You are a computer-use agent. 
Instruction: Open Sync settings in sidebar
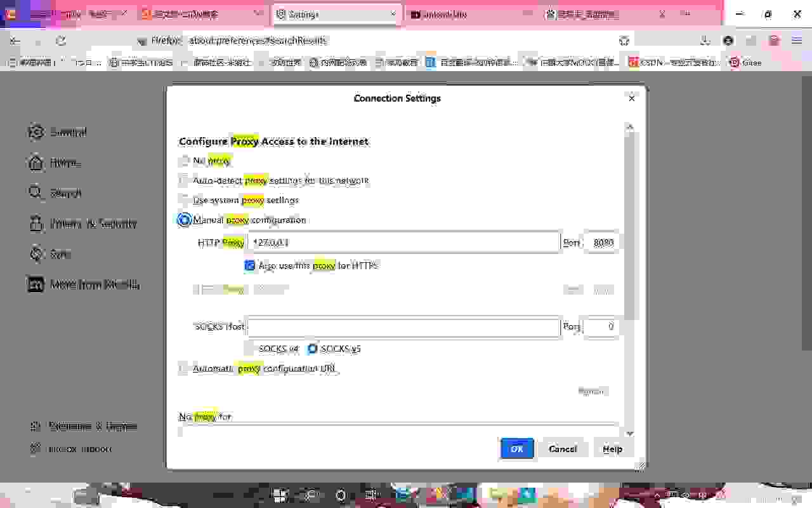pos(49,254)
